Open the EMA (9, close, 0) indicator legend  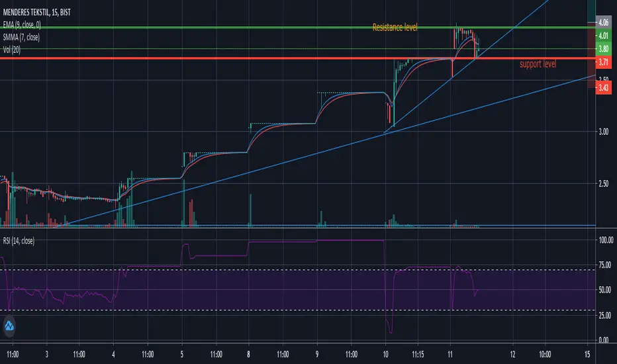click(x=22, y=24)
